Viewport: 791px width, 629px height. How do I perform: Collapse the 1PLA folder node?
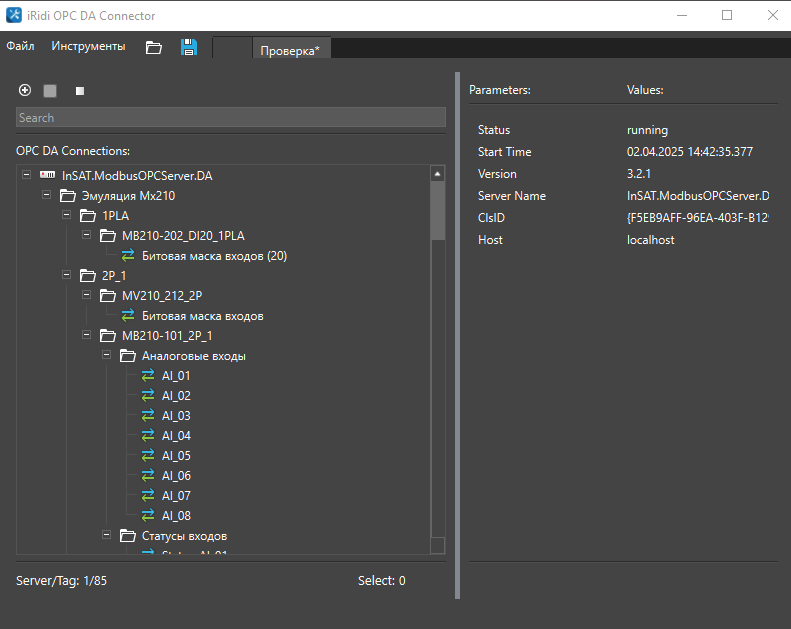point(67,215)
